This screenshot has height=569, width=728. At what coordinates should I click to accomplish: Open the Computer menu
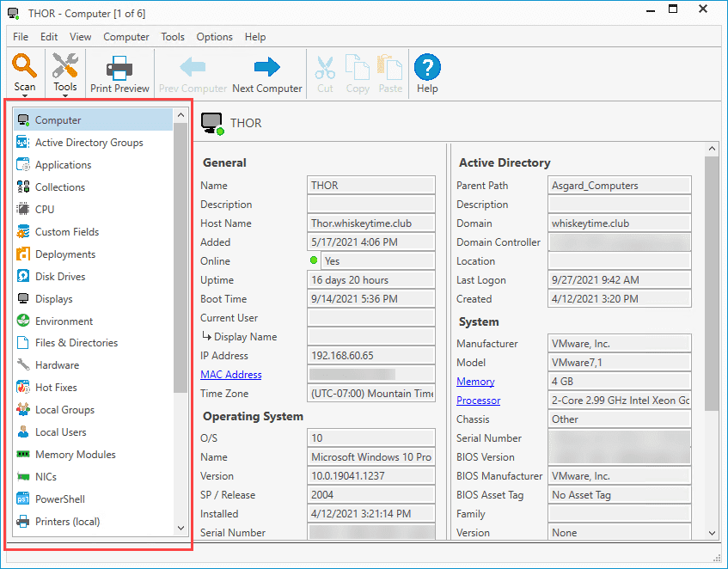pos(126,37)
